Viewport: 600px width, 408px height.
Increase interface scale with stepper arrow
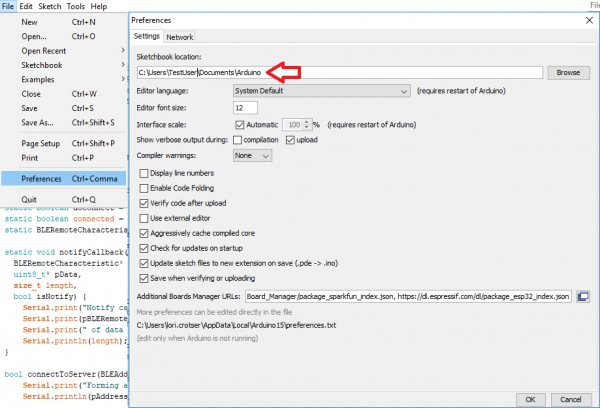coord(307,122)
